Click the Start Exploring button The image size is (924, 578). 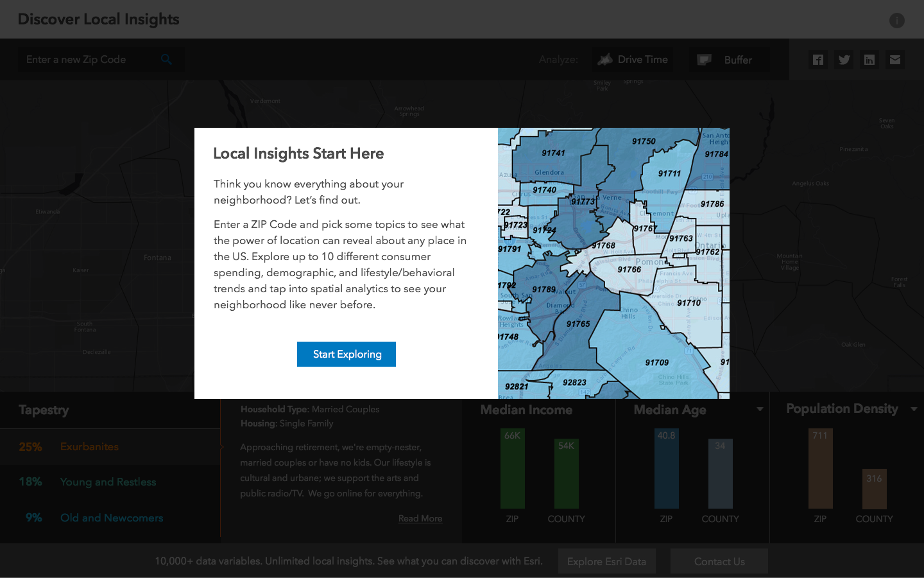pyautogui.click(x=346, y=354)
